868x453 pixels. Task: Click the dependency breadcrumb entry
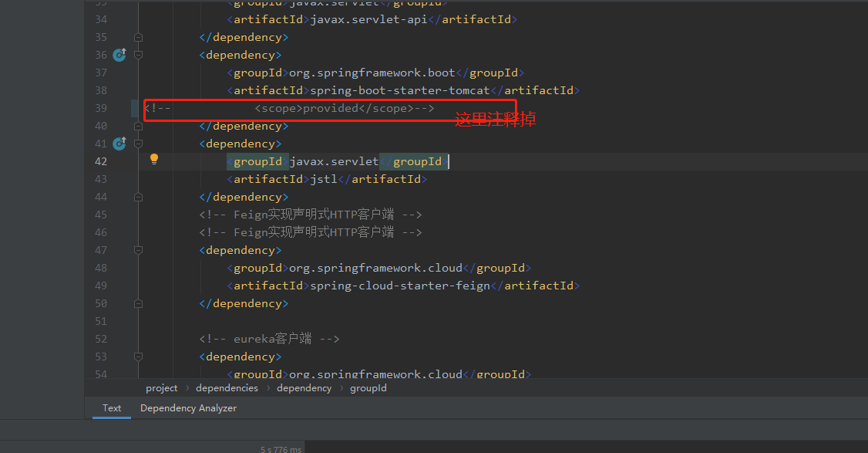tap(304, 388)
